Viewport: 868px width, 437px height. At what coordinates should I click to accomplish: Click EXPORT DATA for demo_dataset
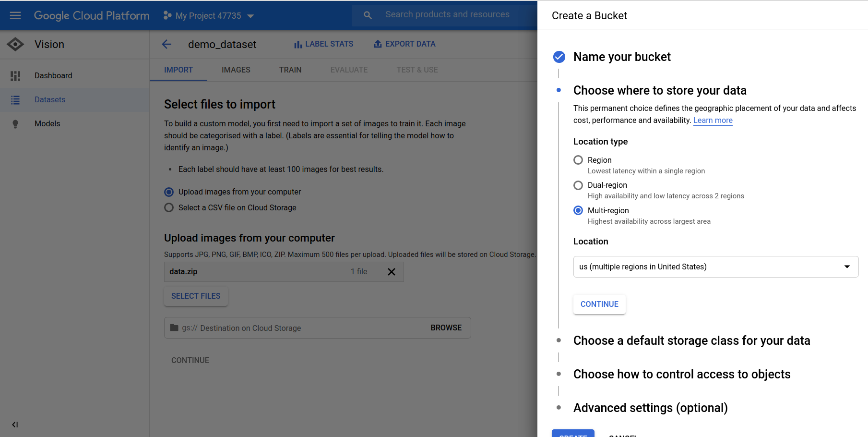pyautogui.click(x=404, y=44)
